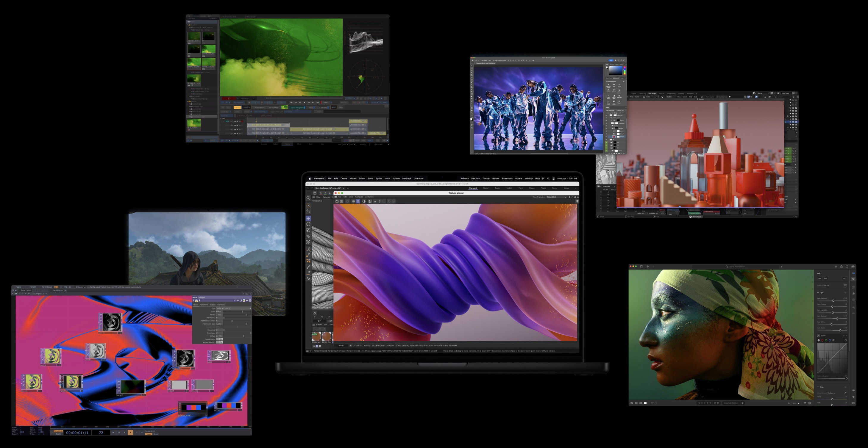
Task: Open the View Transform Embedded dropdown
Action: click(556, 197)
